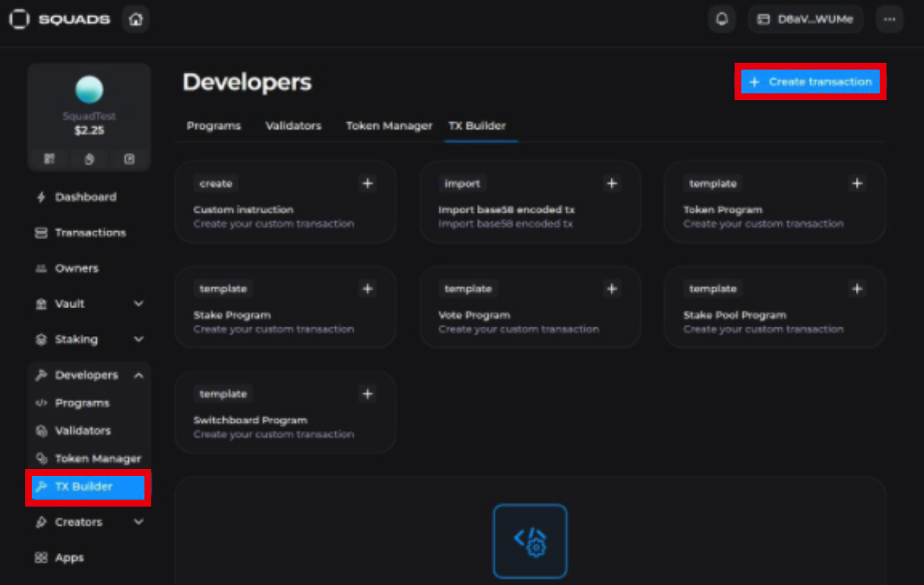Collapse the Developers chevron
Viewport: 924px width, 585px height.
[138, 375]
